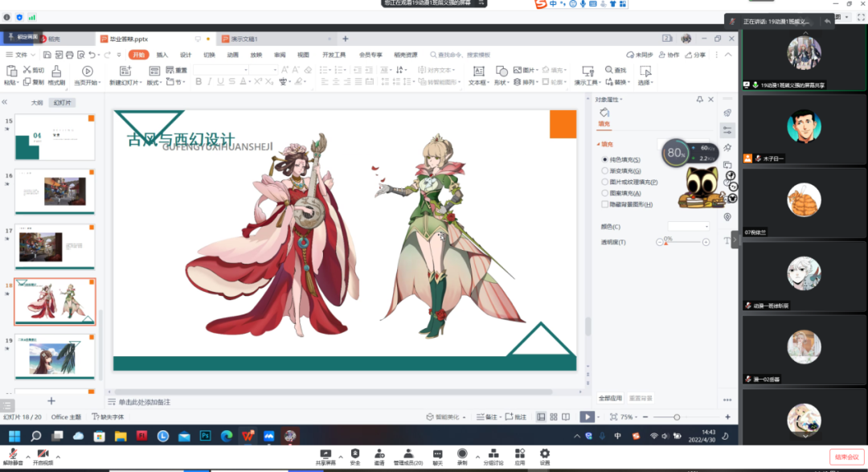Click the Apply to All button
This screenshot has height=472, width=868.
[x=610, y=398]
